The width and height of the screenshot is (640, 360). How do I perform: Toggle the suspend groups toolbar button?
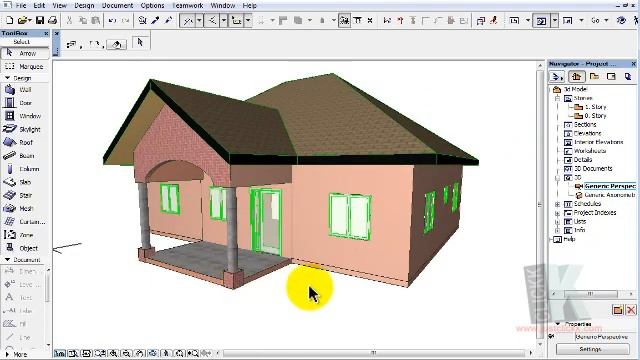click(x=344, y=20)
